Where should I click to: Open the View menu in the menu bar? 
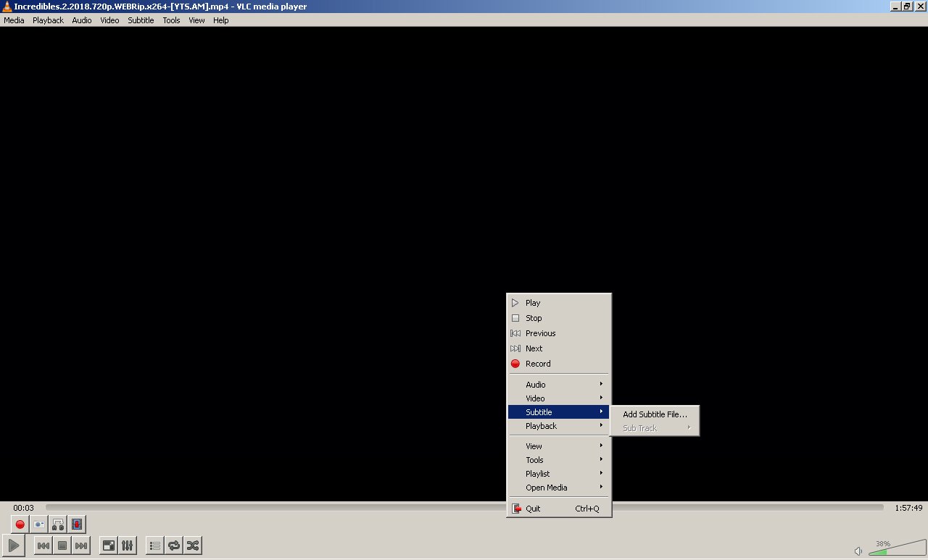[x=196, y=20]
